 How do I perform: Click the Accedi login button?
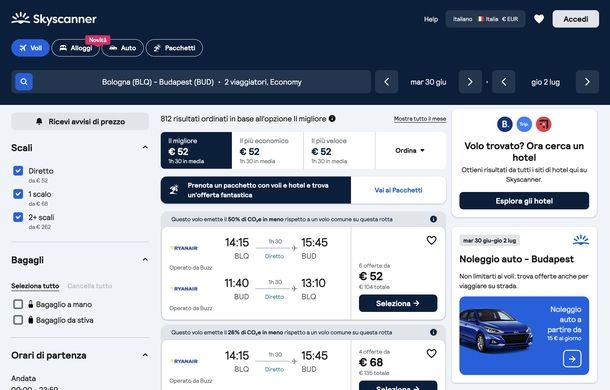tap(576, 19)
